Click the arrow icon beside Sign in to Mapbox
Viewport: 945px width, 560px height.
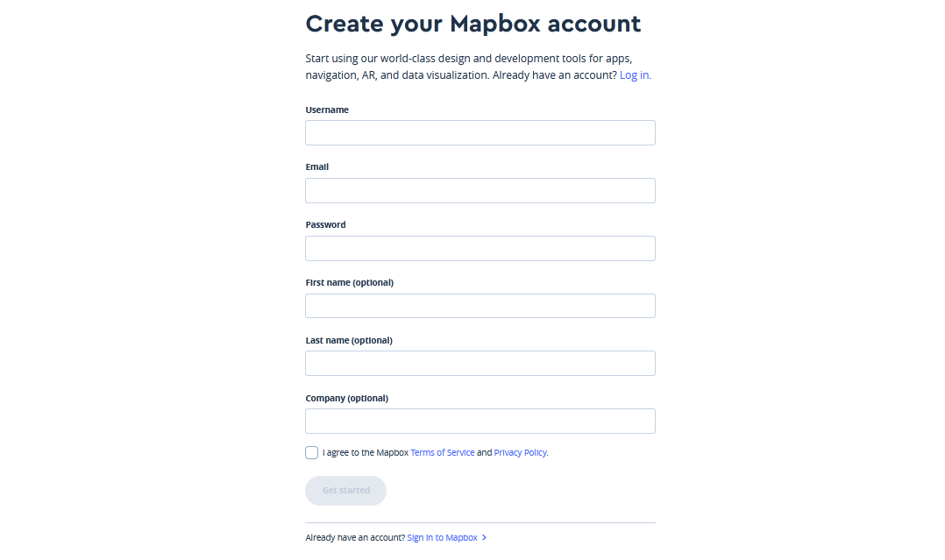[x=485, y=538]
